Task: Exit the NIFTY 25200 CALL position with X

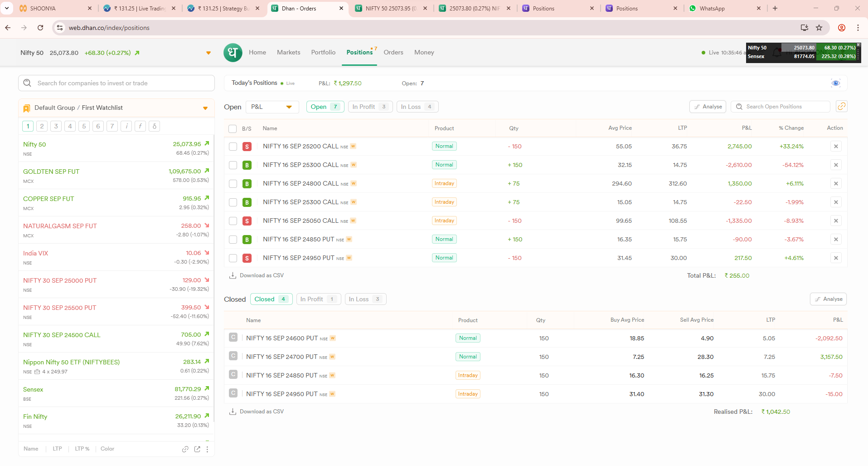Action: (836, 146)
